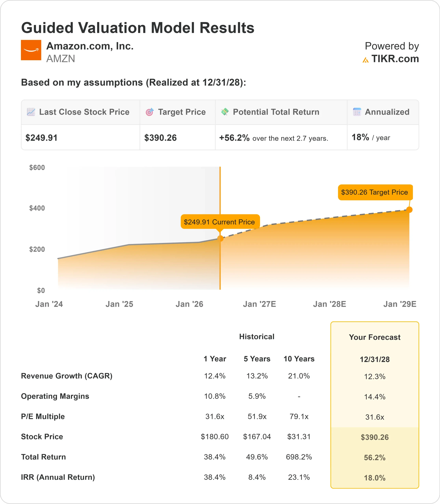Click the calendar icon beside Annualized
Screen dimensions: 440x504
(357, 112)
